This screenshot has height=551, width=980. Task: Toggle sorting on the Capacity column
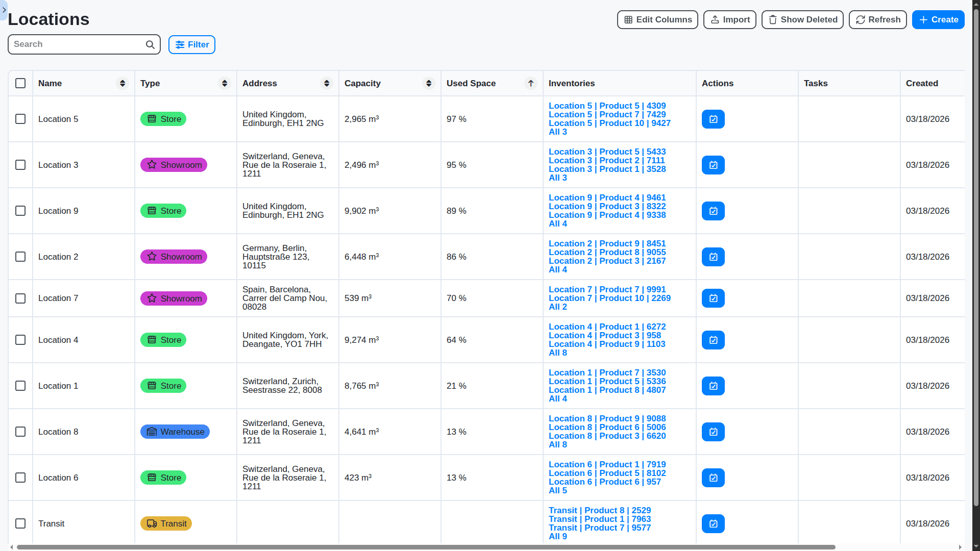click(x=428, y=83)
